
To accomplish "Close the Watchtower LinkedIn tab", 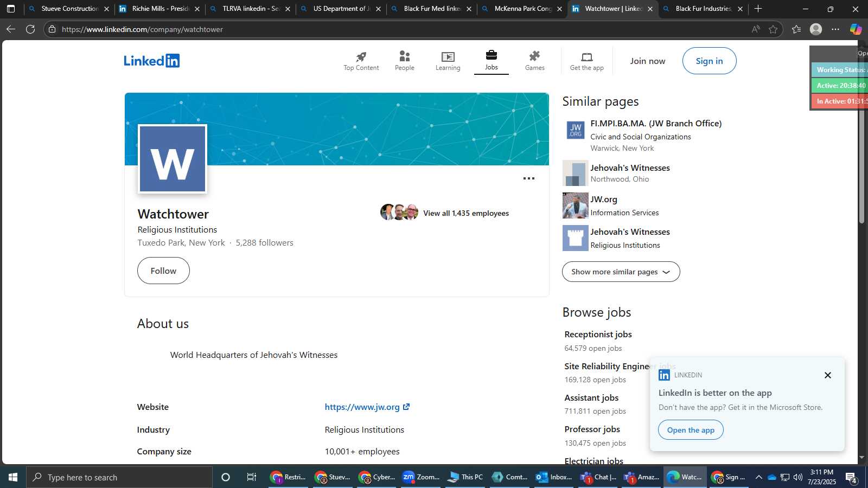I will pos(650,9).
